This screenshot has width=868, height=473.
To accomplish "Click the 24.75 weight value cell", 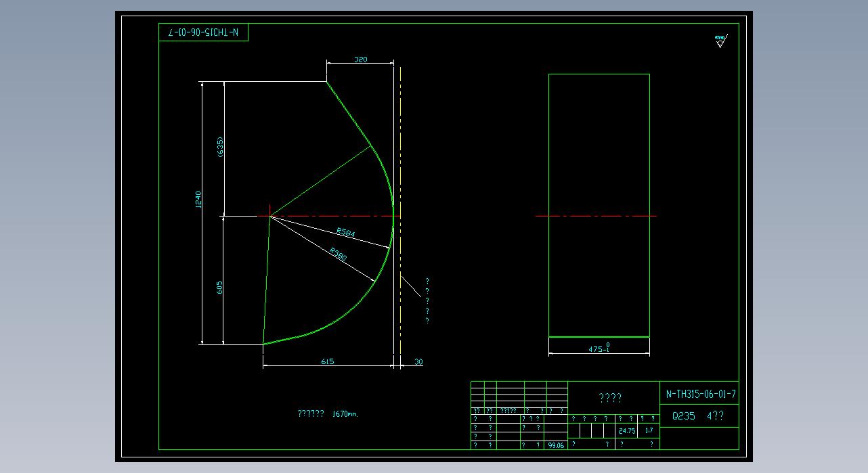I will 626,431.
